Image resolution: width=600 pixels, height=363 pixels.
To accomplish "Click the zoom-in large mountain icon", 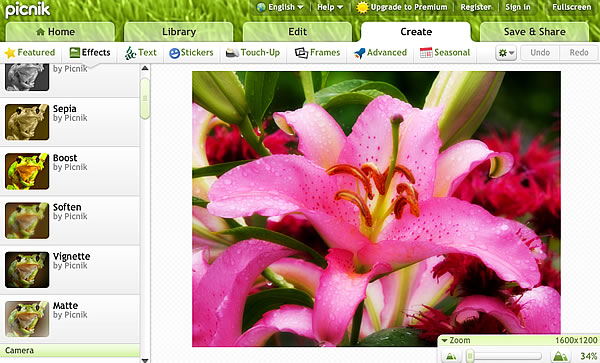I will (x=560, y=356).
